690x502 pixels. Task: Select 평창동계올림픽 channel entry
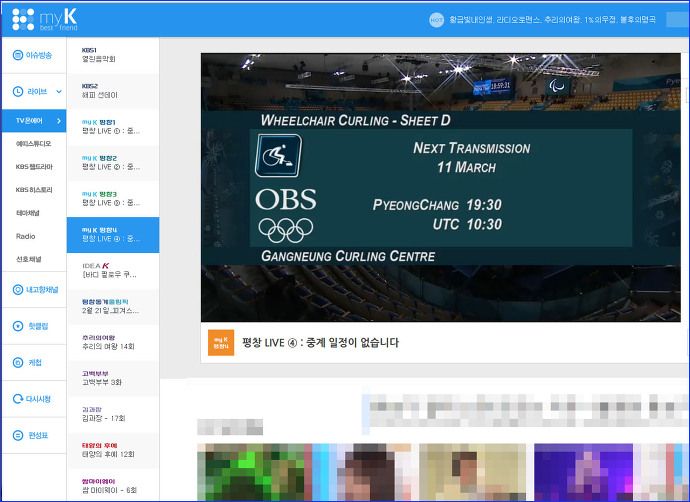pos(113,307)
